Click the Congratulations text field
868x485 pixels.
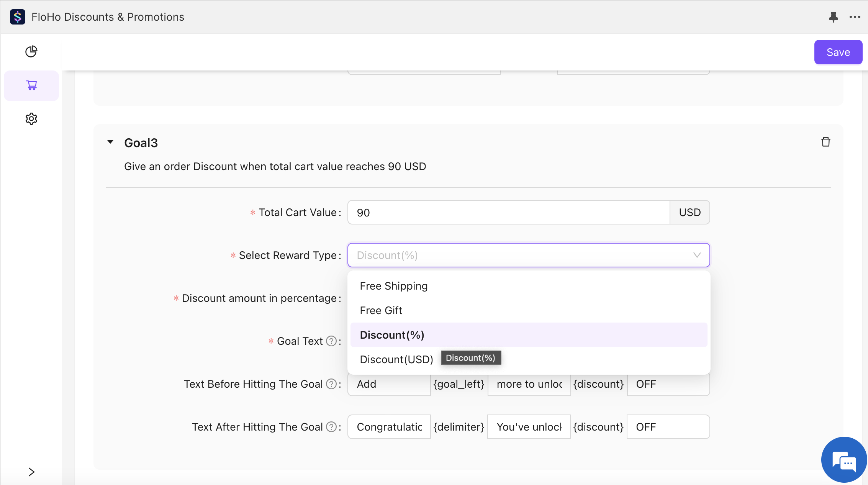click(389, 427)
